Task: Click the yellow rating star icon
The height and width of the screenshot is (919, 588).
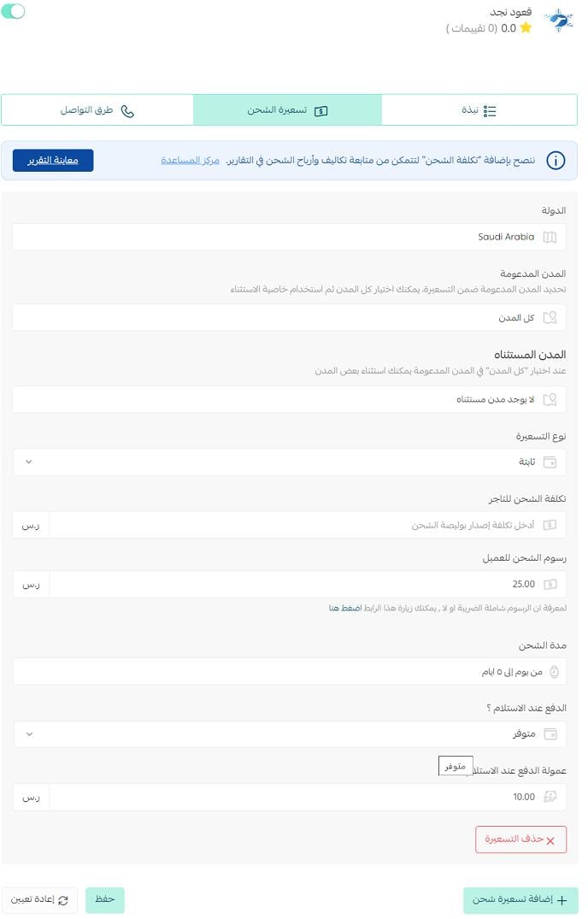Action: [526, 27]
